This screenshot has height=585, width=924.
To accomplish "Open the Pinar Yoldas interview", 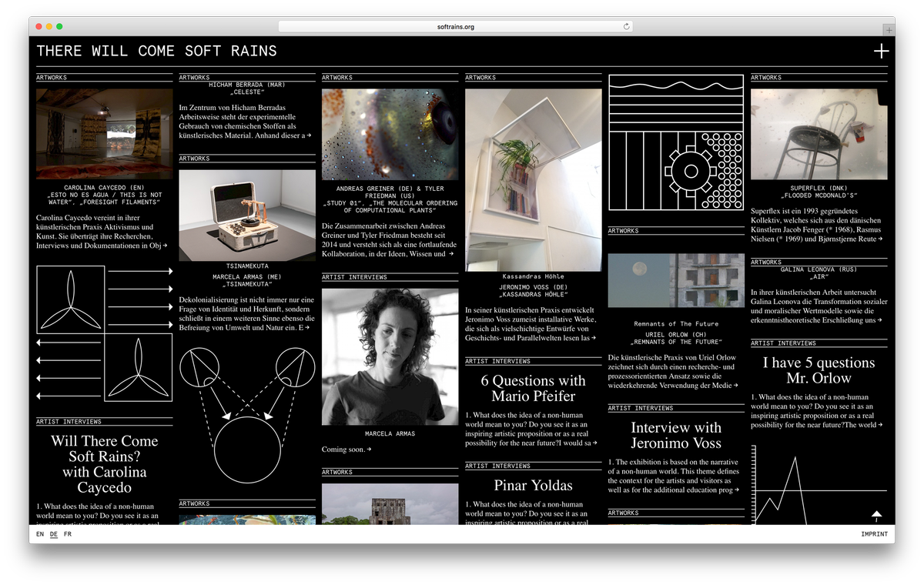I will pos(534,485).
